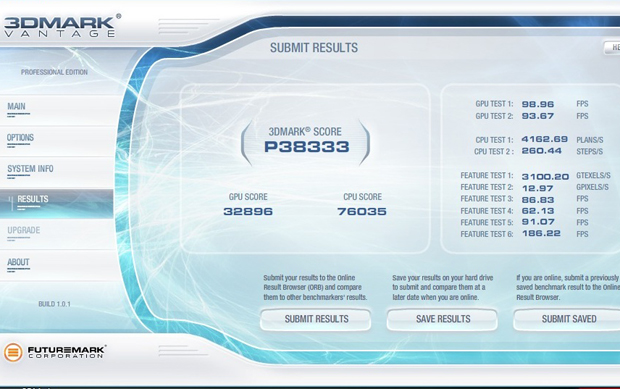
Task: Click the CPU Score value 76035
Action: pos(362,211)
